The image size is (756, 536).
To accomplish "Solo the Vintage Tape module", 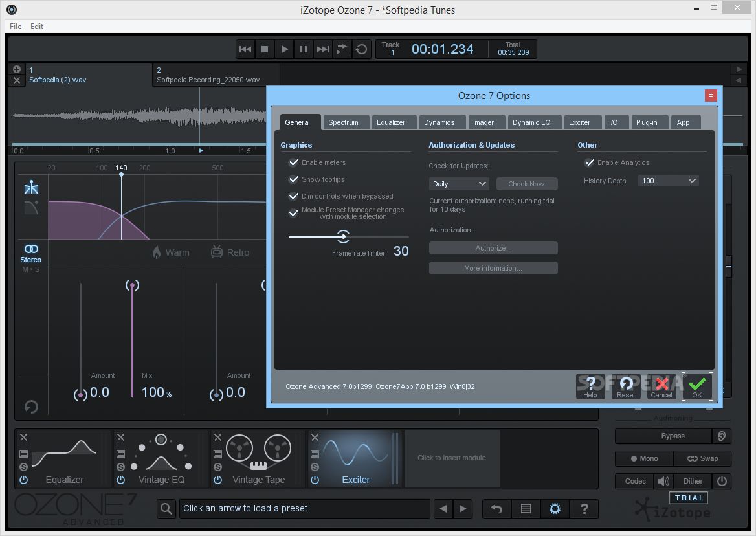I will click(218, 467).
